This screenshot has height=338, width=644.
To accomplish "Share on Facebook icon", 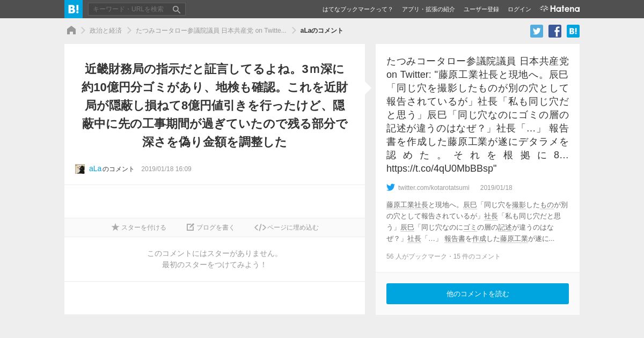I will 555,31.
